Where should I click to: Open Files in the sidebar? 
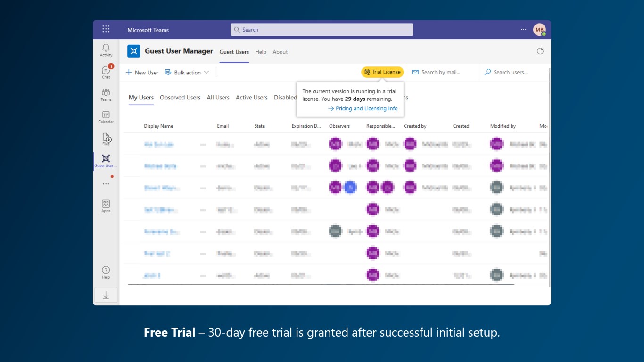[x=106, y=139]
